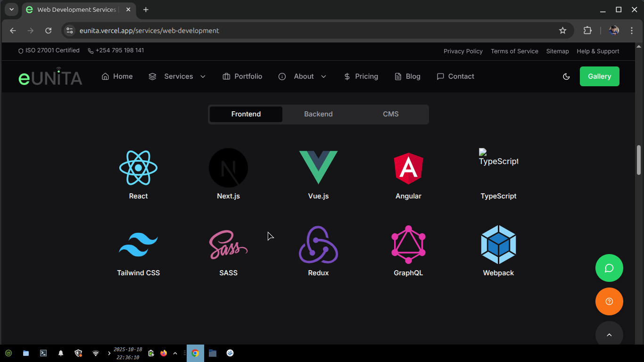Expand the Services dropdown menu
The width and height of the screenshot is (644, 362).
[x=178, y=76]
